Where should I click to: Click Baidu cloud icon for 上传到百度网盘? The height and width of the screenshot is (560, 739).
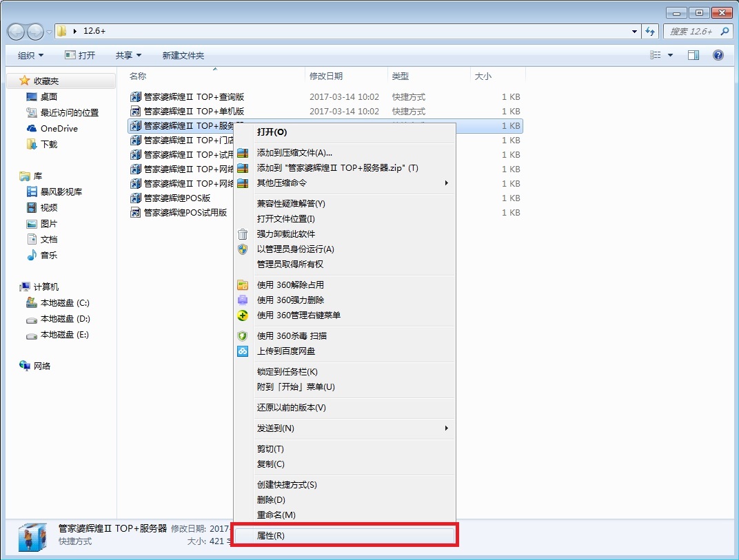[x=243, y=351]
